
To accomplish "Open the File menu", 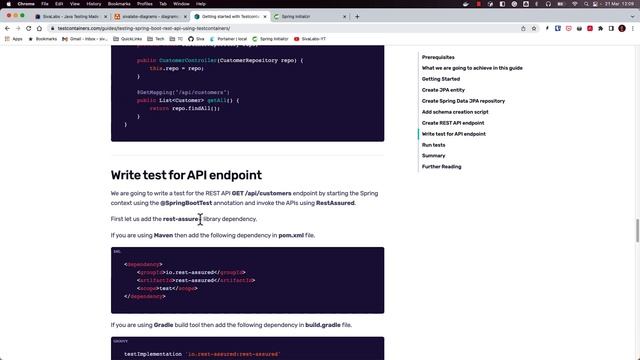I will tap(45, 4).
